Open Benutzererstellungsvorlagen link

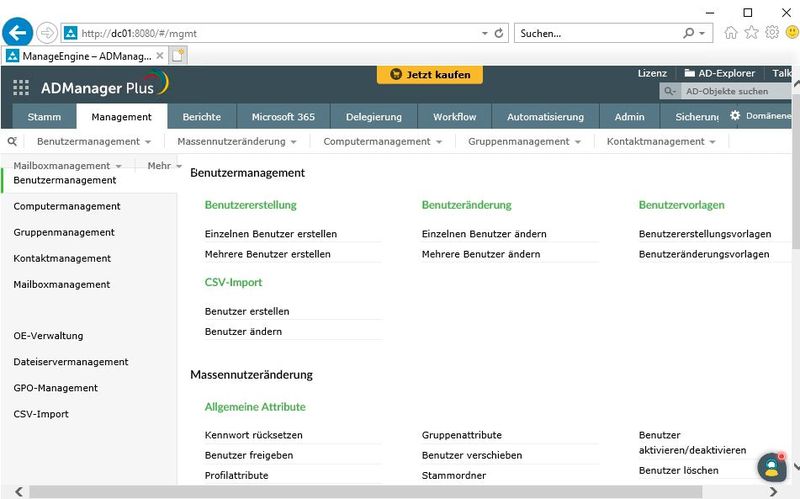(x=705, y=234)
